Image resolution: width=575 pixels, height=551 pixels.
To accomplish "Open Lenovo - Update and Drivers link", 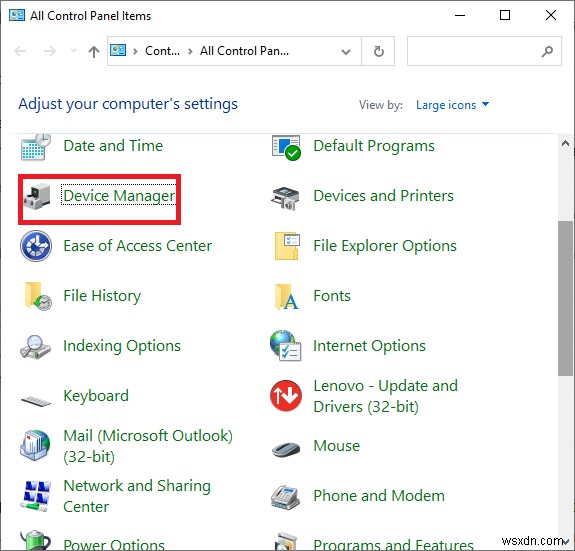I will coord(386,396).
